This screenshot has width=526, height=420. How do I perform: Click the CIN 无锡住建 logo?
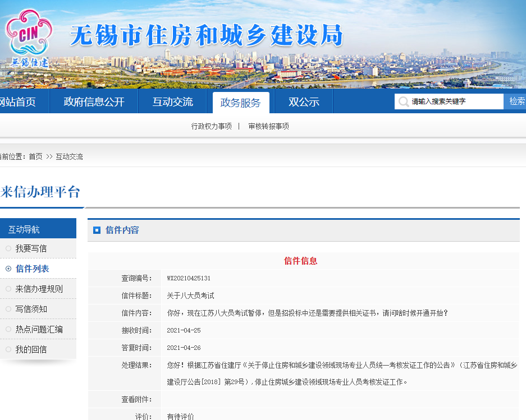pos(28,38)
